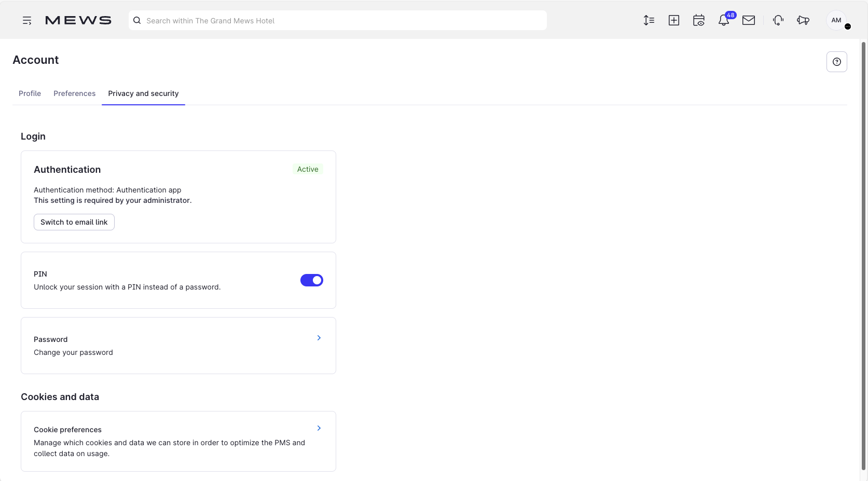Select the Privacy and security tab
Screen dimensions: 868x481
[x=143, y=93]
